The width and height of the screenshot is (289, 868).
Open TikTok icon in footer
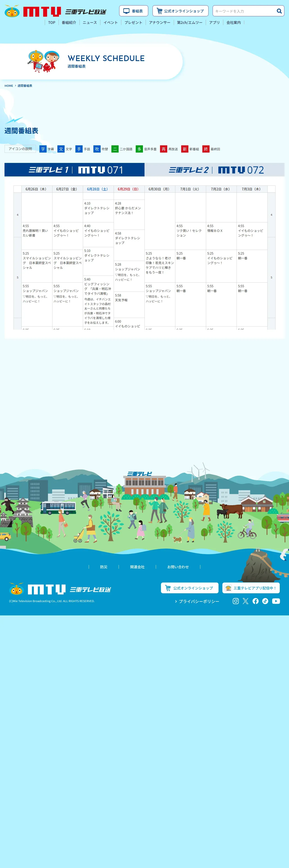[x=265, y=601]
